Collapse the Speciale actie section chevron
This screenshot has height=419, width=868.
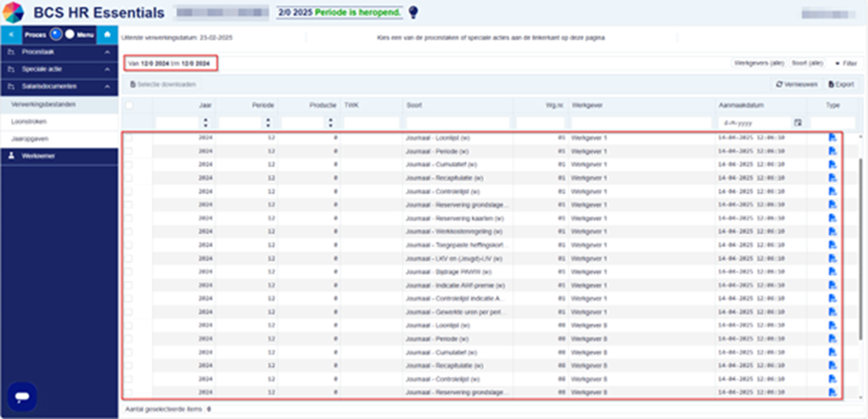click(107, 70)
